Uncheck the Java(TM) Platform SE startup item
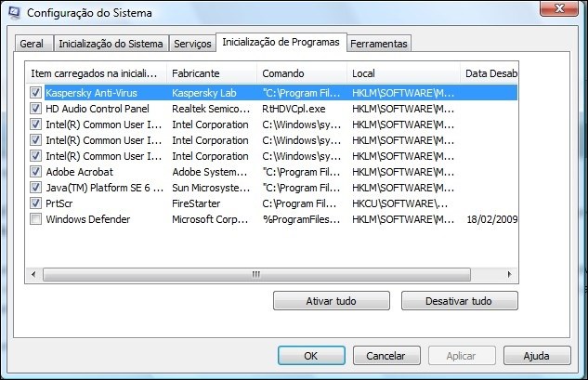The image size is (588, 380). click(x=35, y=188)
